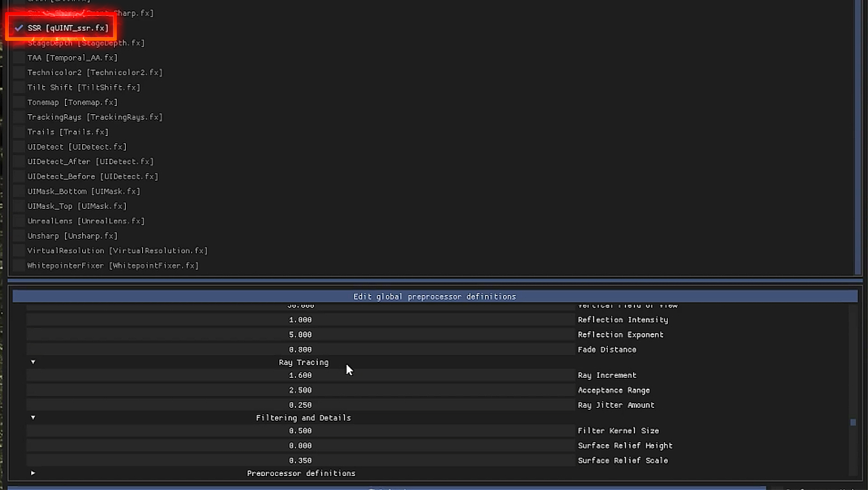Viewport: 868px width, 490px height.
Task: Enable the Tilt Shift effect
Action: point(19,87)
